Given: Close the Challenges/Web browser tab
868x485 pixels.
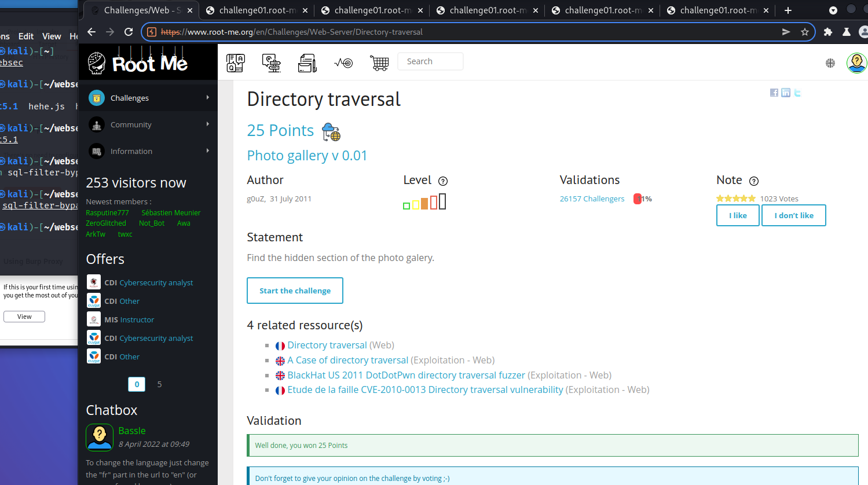Looking at the screenshot, I should [x=190, y=10].
